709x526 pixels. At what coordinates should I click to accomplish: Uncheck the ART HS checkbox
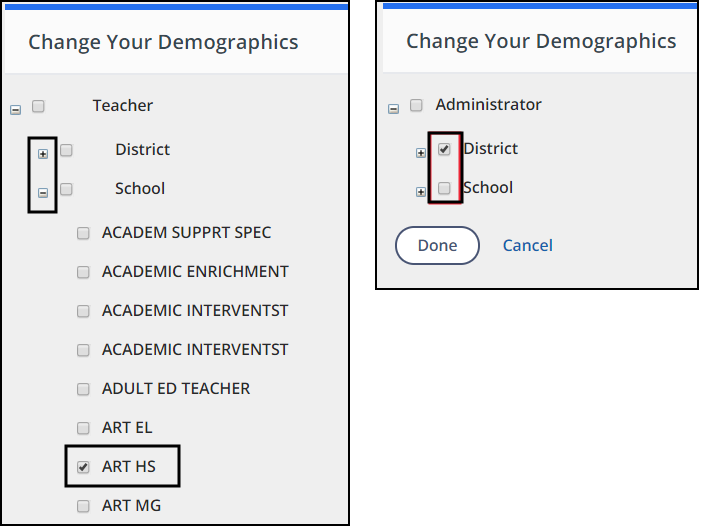(84, 467)
